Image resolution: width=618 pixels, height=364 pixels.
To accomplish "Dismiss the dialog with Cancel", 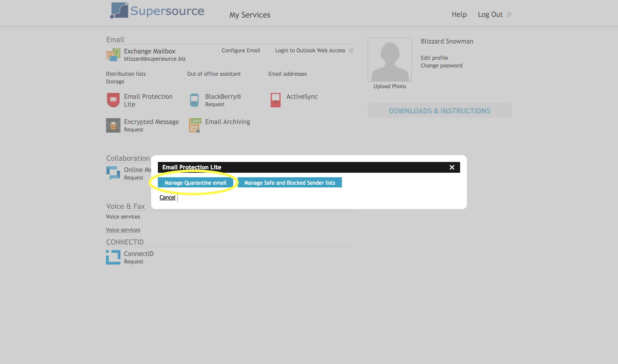I will click(x=168, y=198).
